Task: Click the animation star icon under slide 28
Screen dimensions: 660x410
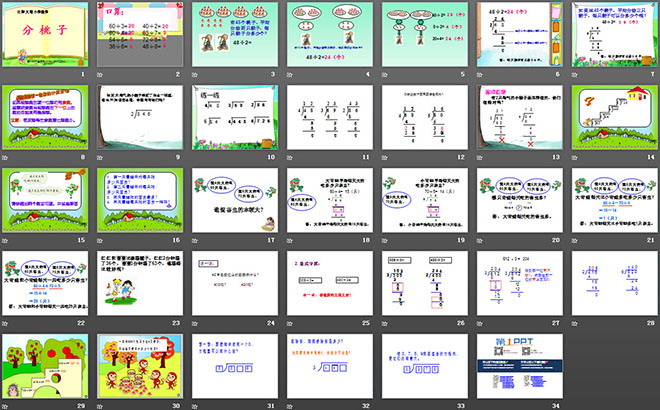Action: (x=575, y=323)
